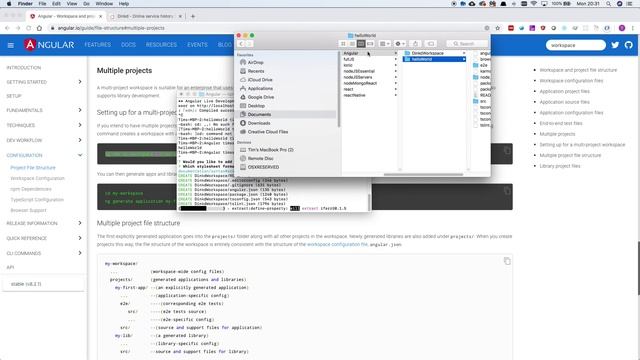
Task: Open the Go menu
Action: coord(86,4)
